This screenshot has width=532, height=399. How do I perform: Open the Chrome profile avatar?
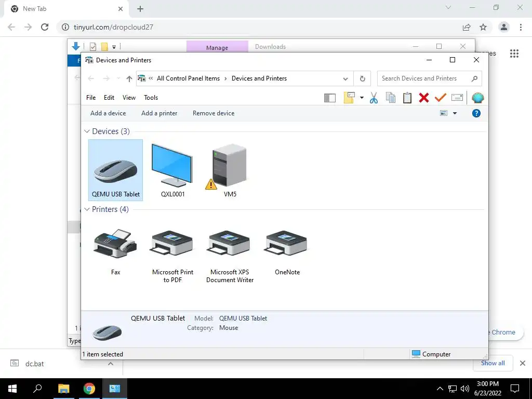pyautogui.click(x=504, y=27)
